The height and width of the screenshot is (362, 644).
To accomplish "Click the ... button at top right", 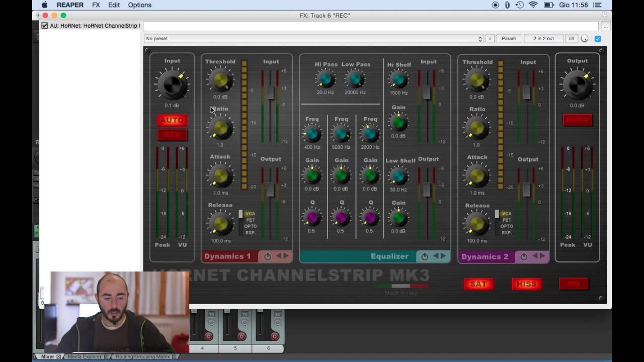I will [x=606, y=26].
